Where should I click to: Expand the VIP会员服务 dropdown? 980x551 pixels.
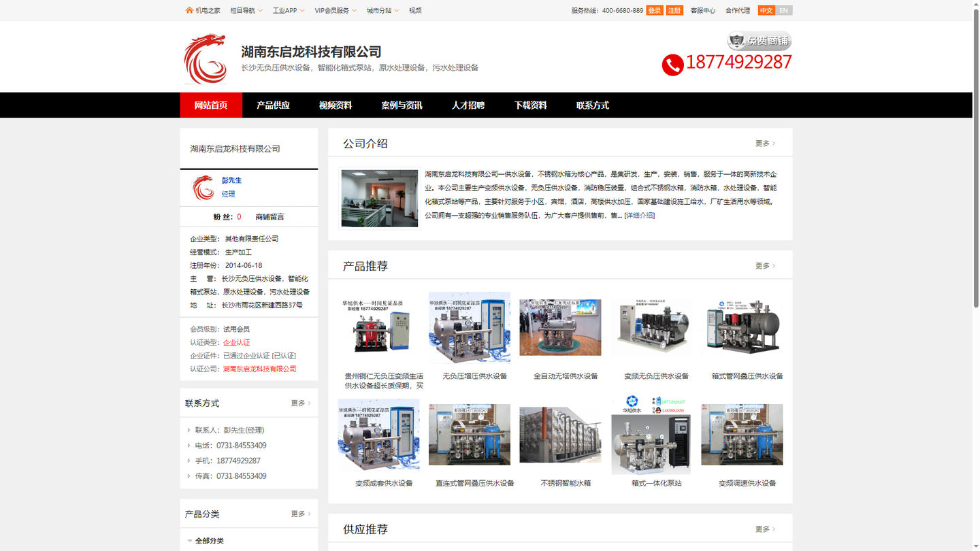(336, 10)
